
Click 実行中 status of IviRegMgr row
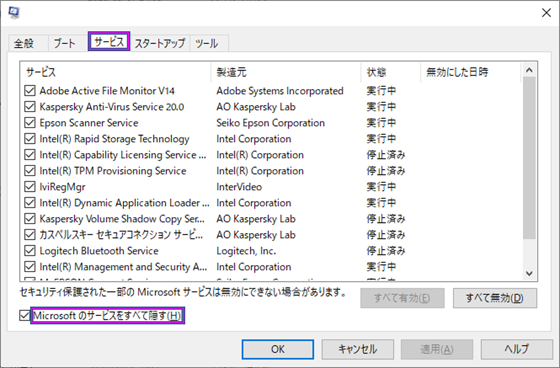click(x=381, y=187)
